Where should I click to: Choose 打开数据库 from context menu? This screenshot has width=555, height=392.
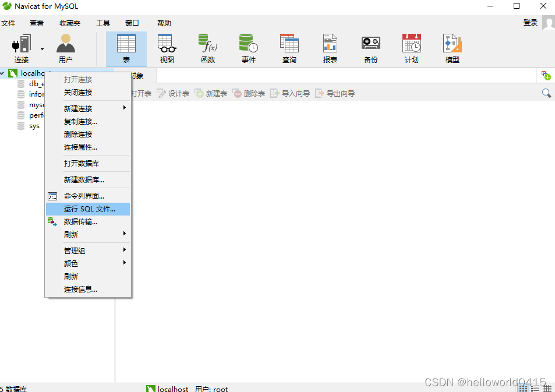[88, 163]
